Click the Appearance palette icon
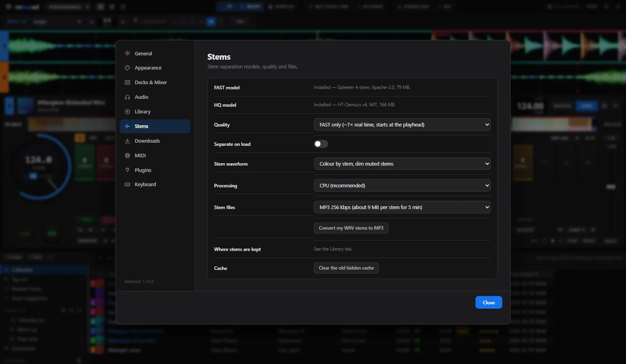 127,68
